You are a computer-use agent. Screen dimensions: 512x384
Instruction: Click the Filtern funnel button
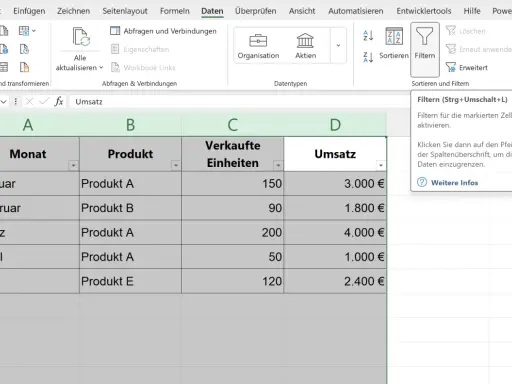click(425, 49)
